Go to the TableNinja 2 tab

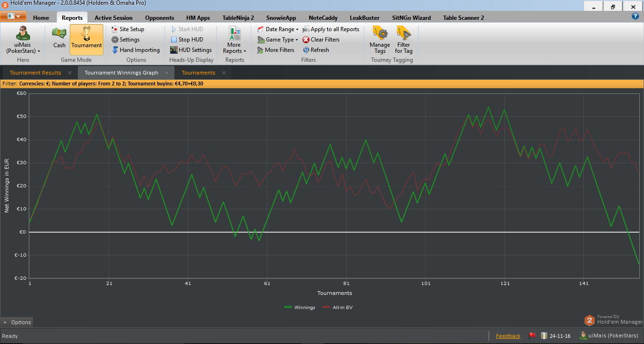pos(238,17)
